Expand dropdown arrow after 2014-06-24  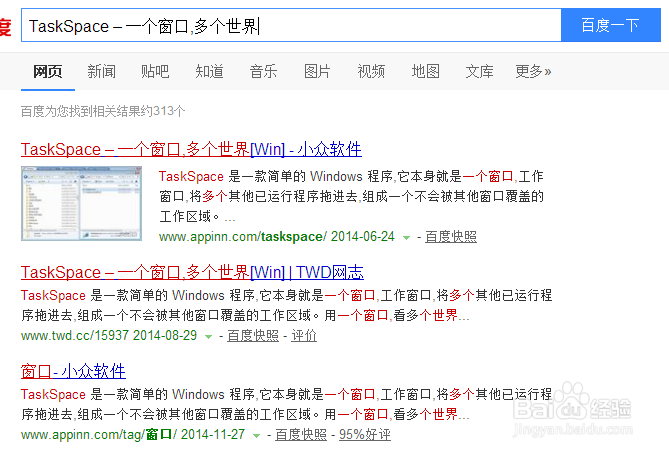point(407,238)
